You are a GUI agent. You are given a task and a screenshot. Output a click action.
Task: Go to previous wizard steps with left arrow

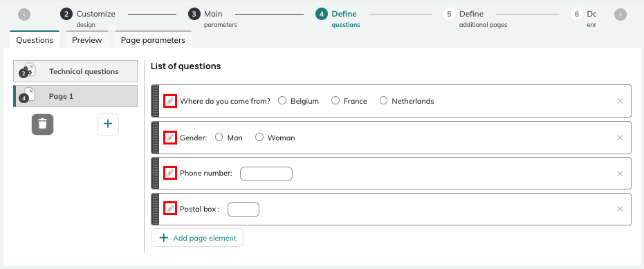tap(24, 15)
